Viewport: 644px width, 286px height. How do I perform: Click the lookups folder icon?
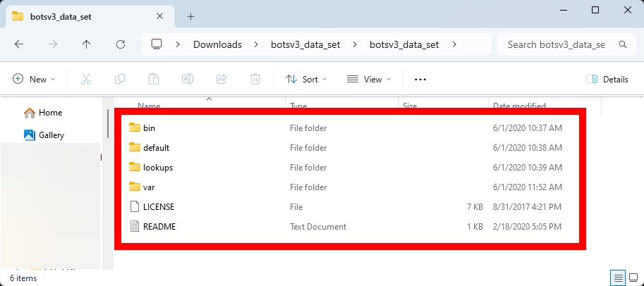[135, 167]
